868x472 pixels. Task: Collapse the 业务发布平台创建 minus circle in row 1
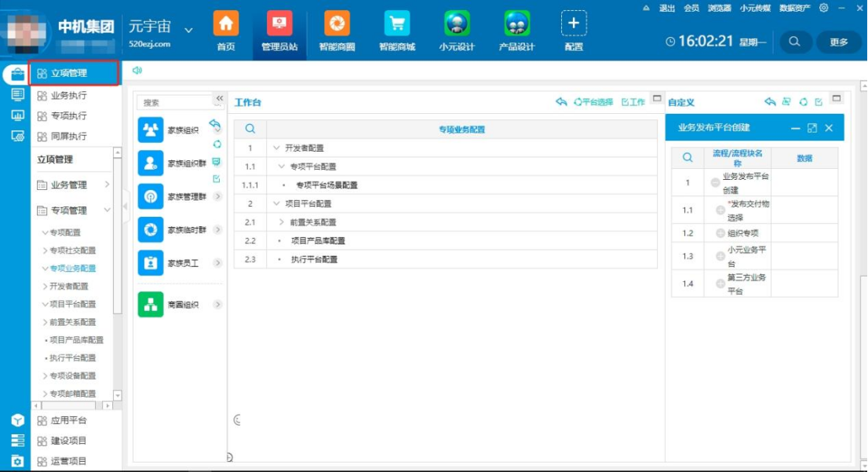point(715,182)
